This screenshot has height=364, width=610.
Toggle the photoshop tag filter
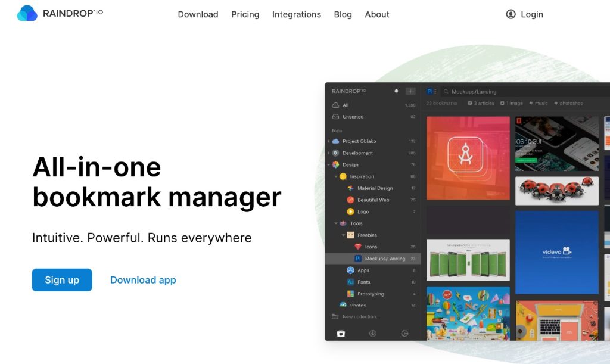click(569, 103)
